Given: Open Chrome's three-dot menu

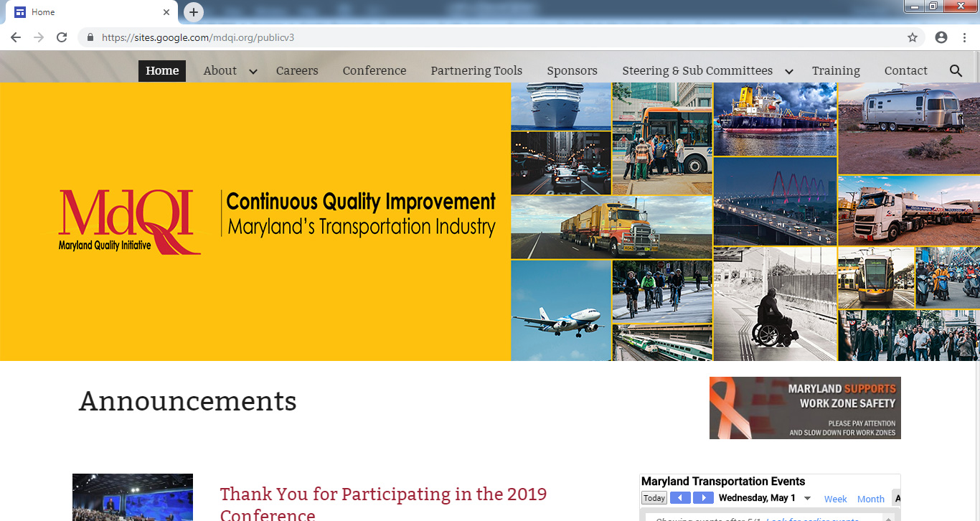Looking at the screenshot, I should pos(965,37).
